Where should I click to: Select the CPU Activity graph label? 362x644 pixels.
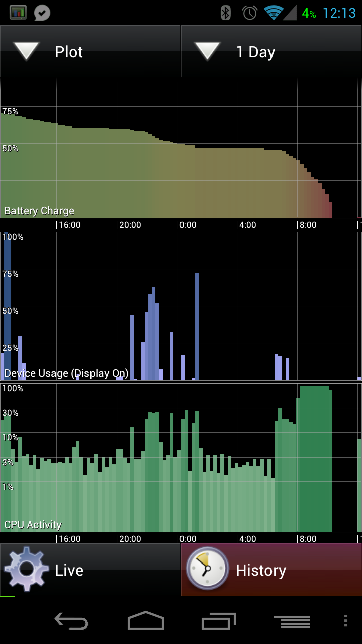click(x=33, y=525)
